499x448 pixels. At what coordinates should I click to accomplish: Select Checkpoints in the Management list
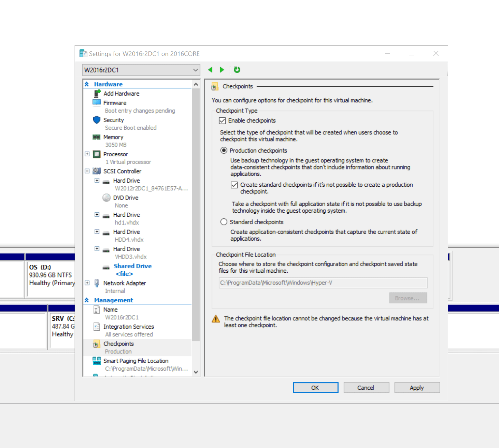(x=118, y=343)
